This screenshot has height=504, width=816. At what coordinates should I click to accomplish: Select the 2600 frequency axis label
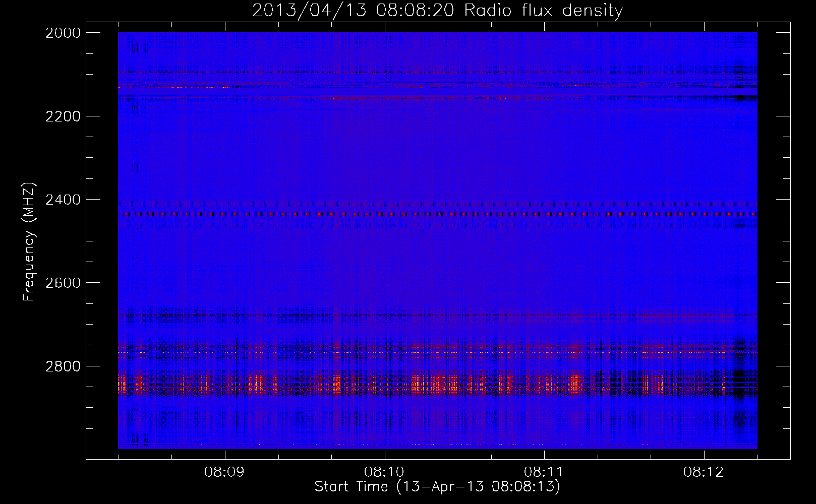coord(63,283)
